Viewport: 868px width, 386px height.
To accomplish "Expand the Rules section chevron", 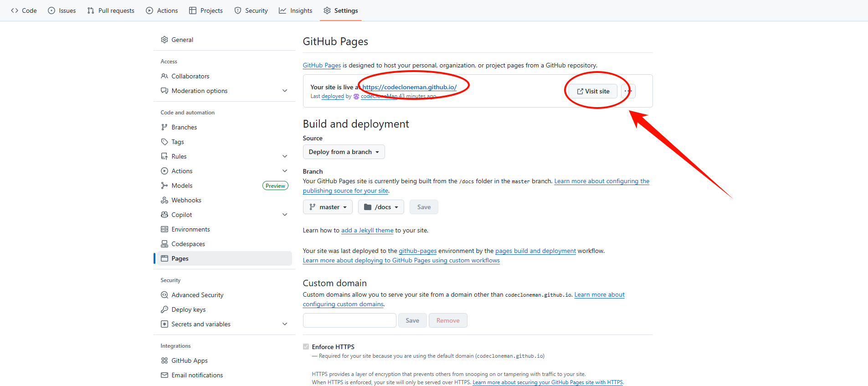I will click(x=285, y=156).
